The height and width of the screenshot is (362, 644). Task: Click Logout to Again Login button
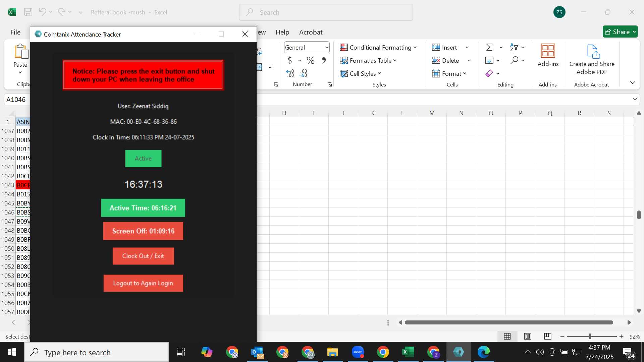coord(143,283)
